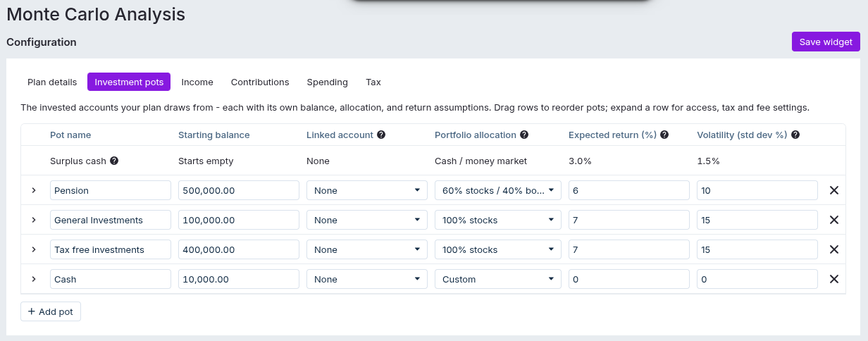Image resolution: width=868 pixels, height=341 pixels.
Task: Expand the Cash pot row
Action: click(34, 279)
